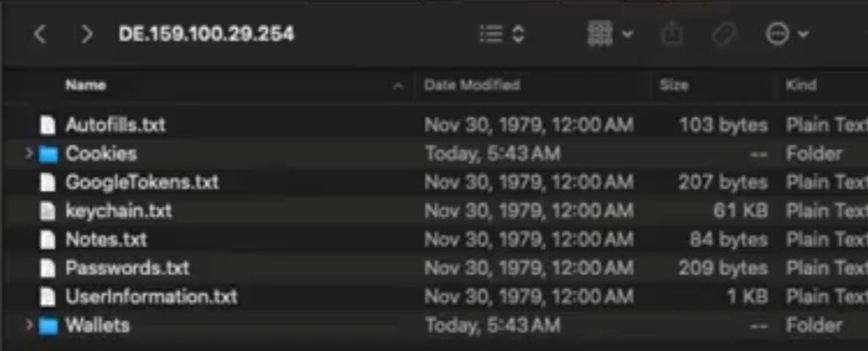
Task: Open the grid grouping options icon
Action: click(x=610, y=35)
